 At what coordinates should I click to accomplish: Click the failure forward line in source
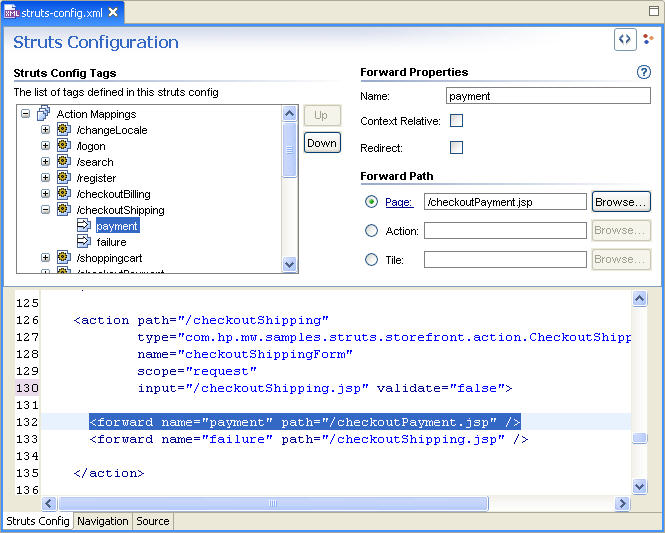click(x=309, y=439)
